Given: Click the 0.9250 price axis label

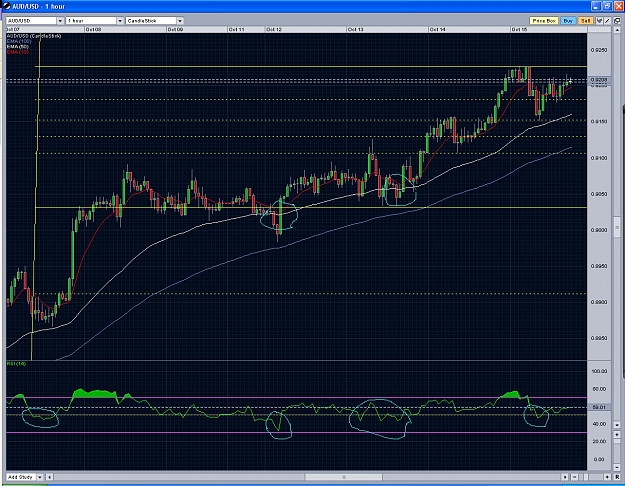Looking at the screenshot, I should pyautogui.click(x=599, y=50).
